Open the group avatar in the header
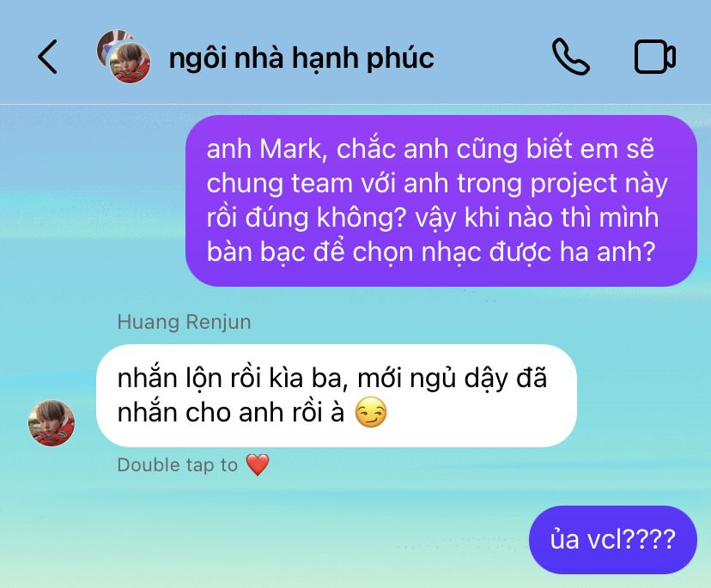 [124, 57]
